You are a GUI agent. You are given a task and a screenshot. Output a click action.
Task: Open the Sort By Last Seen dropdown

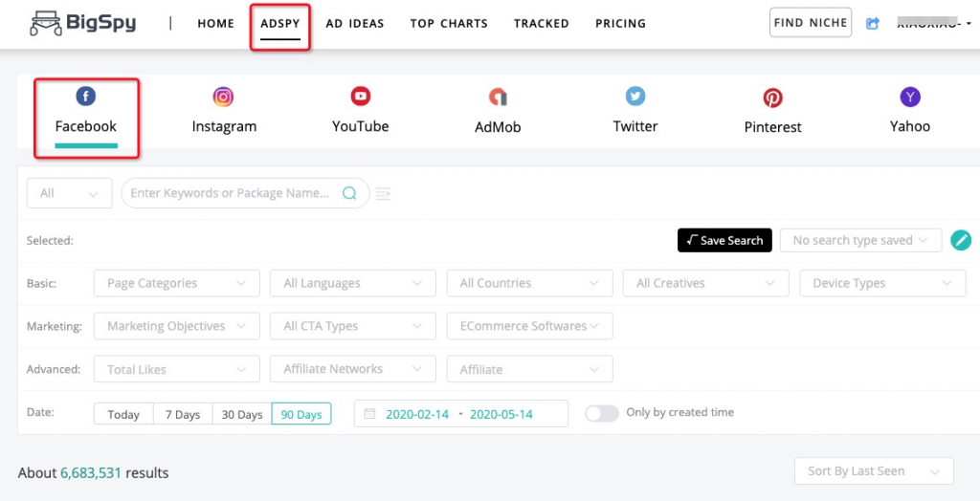pos(874,471)
